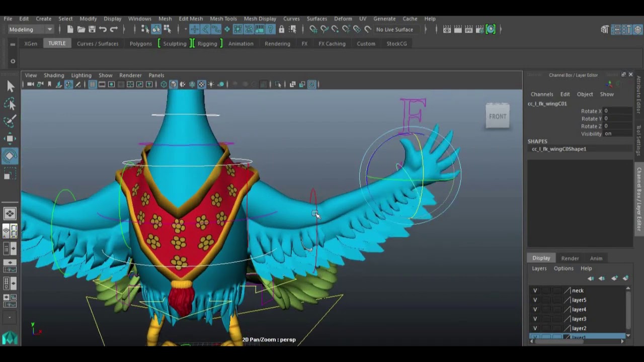The height and width of the screenshot is (362, 644).
Task: Click the viewport select camera icon
Action: point(30,84)
